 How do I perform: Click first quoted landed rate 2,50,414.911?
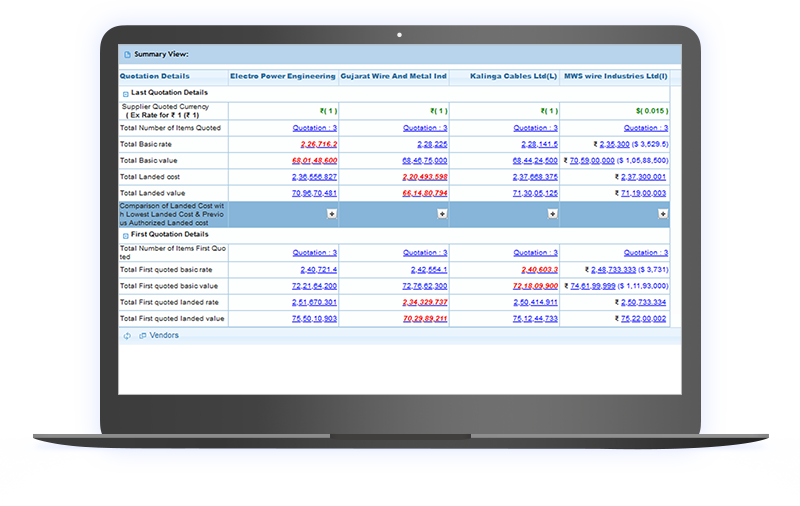(x=535, y=302)
